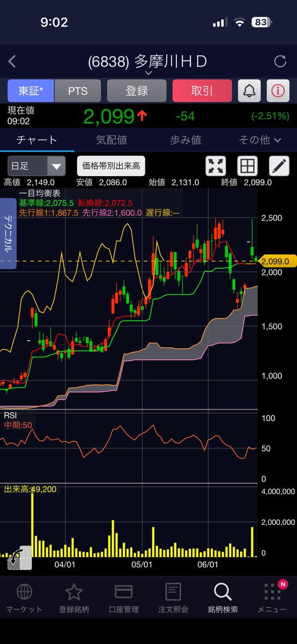Tap the battery indicator in status bar
This screenshot has width=297, height=644.
coord(261,23)
